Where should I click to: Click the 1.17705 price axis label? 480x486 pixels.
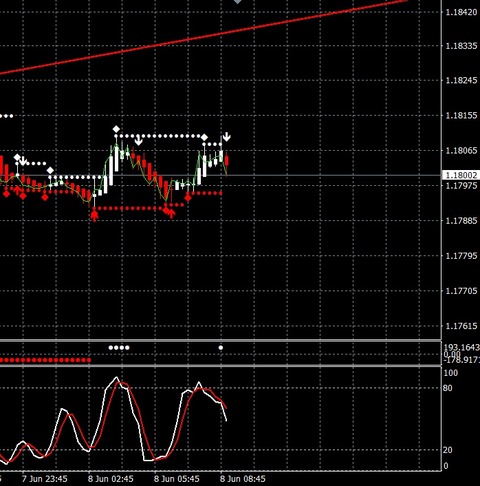[x=461, y=291]
